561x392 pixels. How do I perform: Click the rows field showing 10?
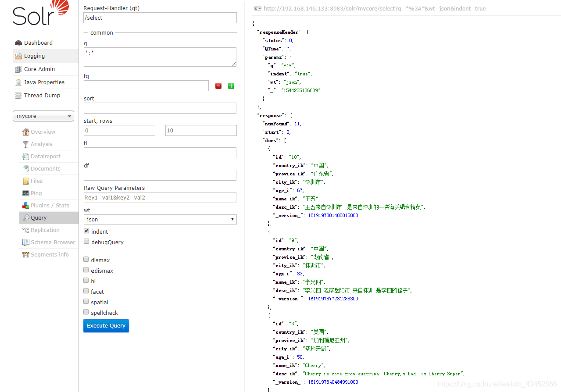pos(201,131)
